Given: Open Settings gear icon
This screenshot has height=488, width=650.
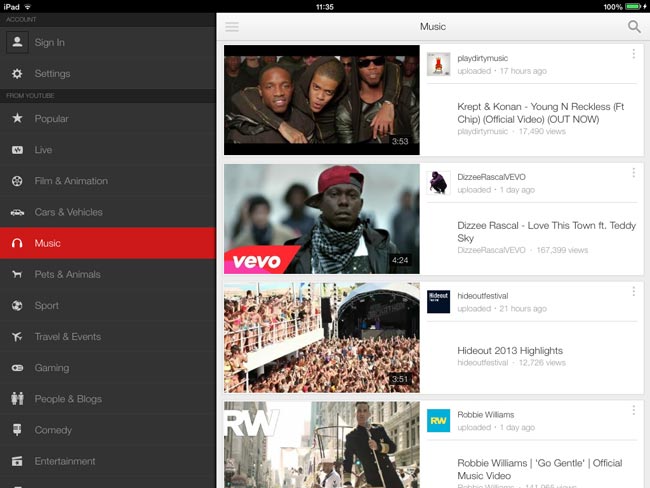Looking at the screenshot, I should (17, 74).
